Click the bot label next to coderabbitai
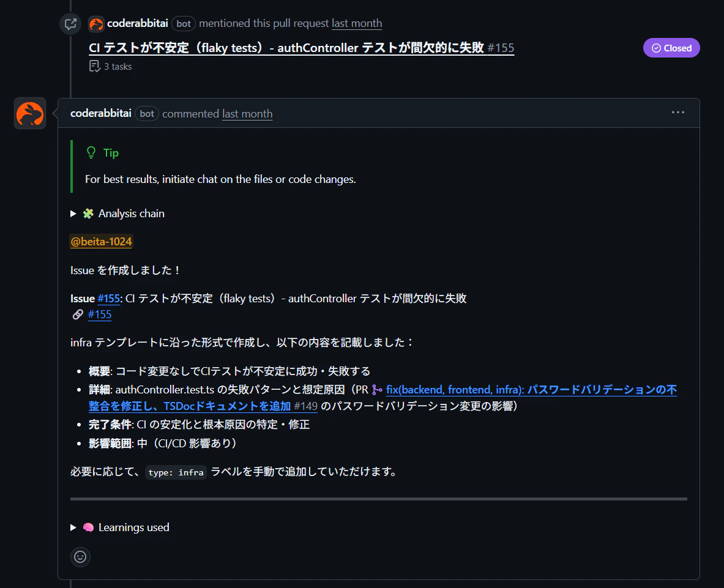The image size is (724, 588). tap(146, 113)
